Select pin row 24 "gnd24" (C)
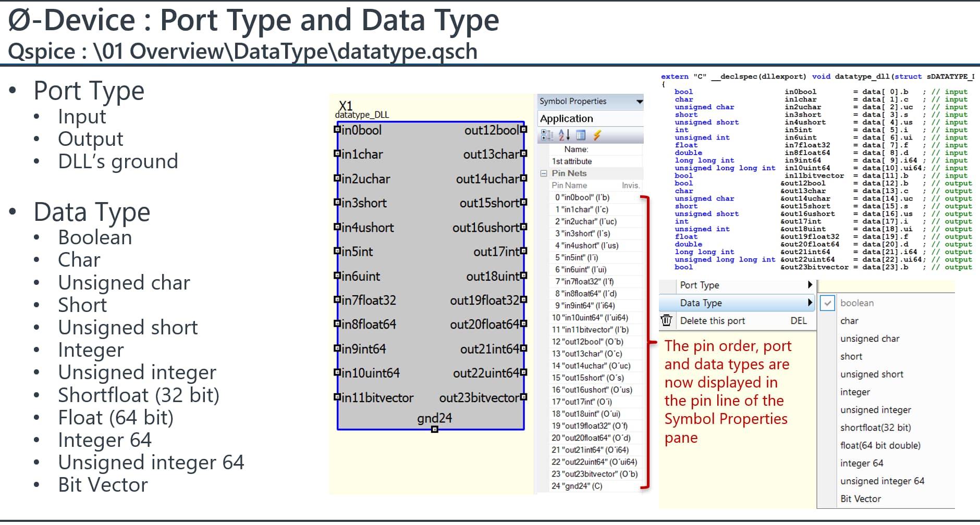This screenshot has height=525, width=980. tap(577, 486)
